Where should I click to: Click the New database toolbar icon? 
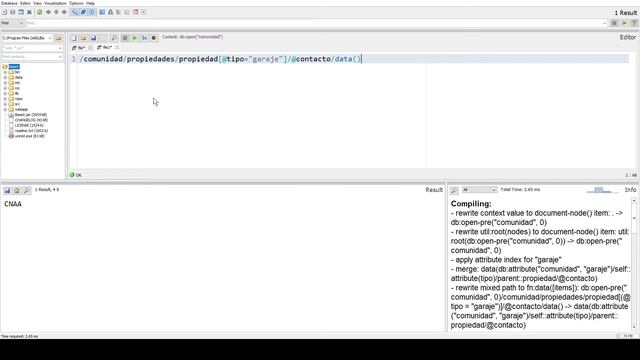tap(4, 12)
